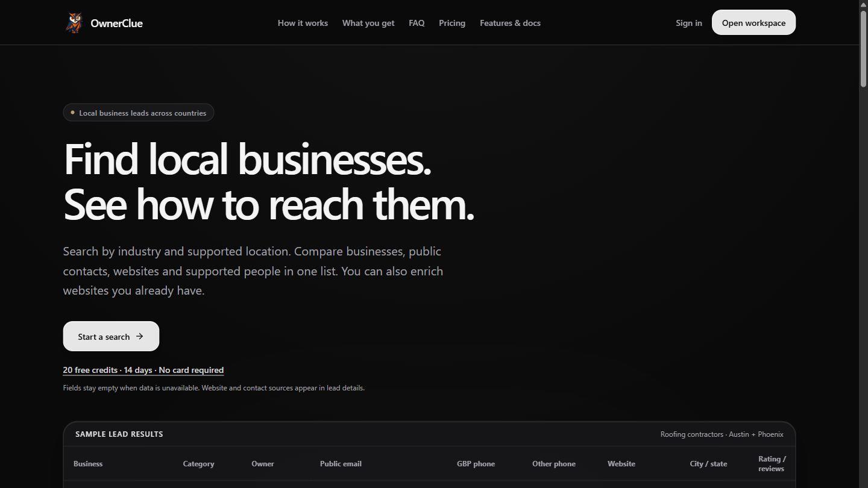This screenshot has width=868, height=488.
Task: Click the Local business leads across countries badge
Action: [x=139, y=113]
